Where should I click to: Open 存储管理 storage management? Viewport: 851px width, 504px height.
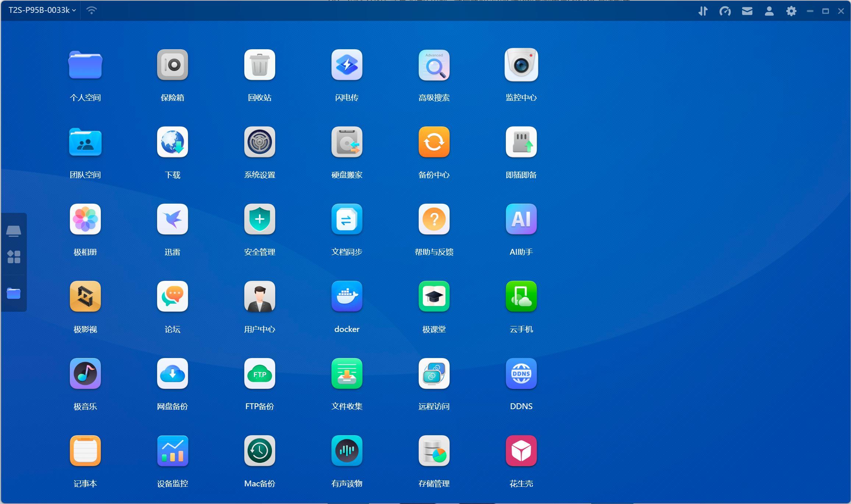click(x=434, y=451)
